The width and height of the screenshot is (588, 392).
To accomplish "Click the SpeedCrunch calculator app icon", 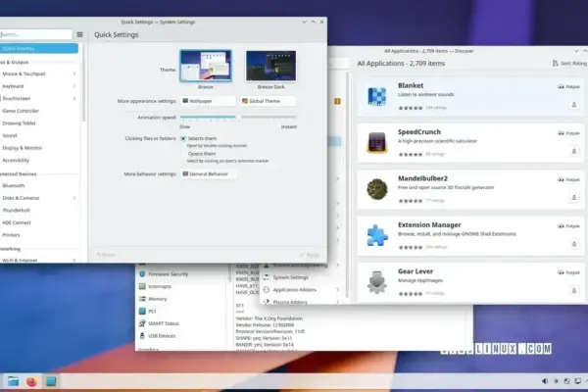I will tap(377, 143).
